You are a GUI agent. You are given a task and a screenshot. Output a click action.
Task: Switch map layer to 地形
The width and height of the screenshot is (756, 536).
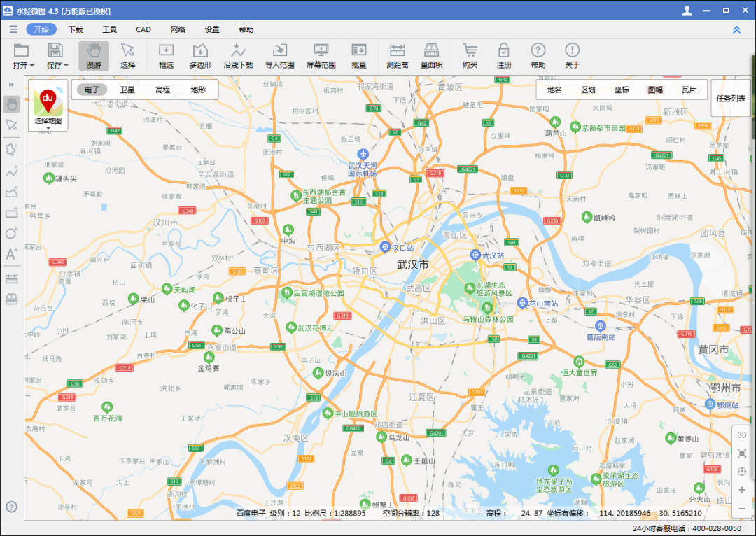[198, 90]
